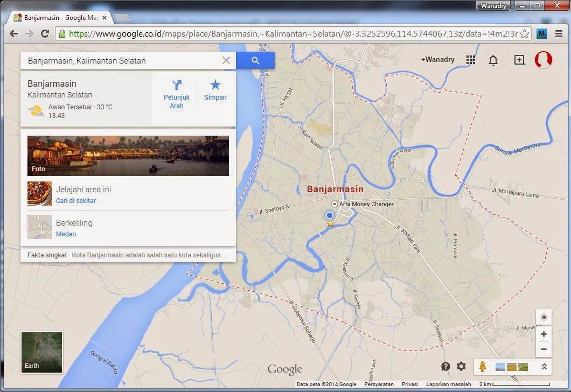
Task: Toggle Earth satellite view
Action: pos(41,352)
